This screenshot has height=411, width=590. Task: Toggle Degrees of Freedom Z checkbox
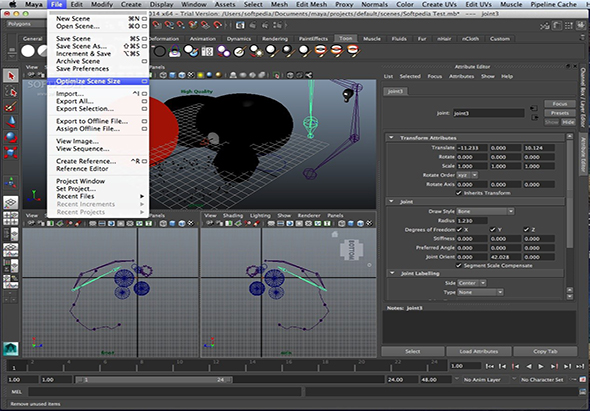click(x=526, y=230)
